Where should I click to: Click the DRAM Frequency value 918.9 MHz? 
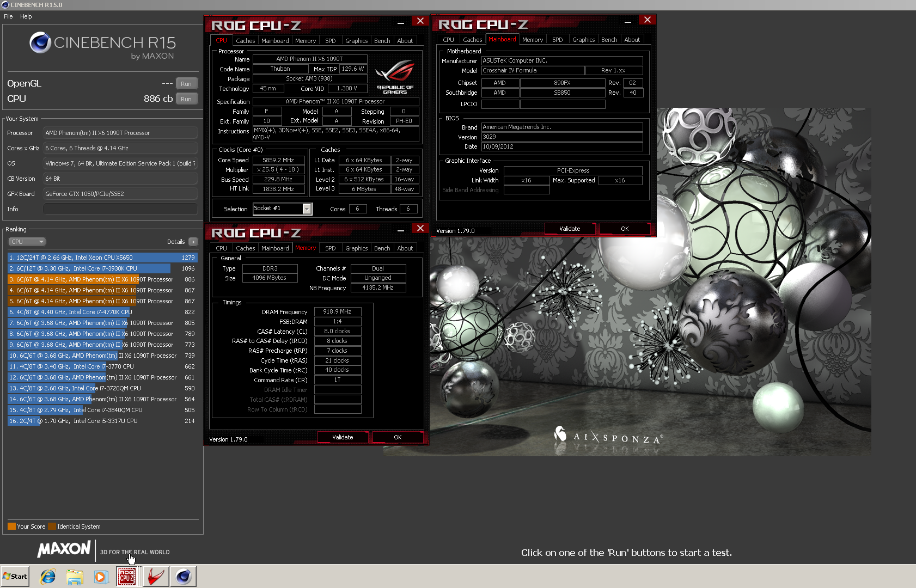pyautogui.click(x=337, y=312)
